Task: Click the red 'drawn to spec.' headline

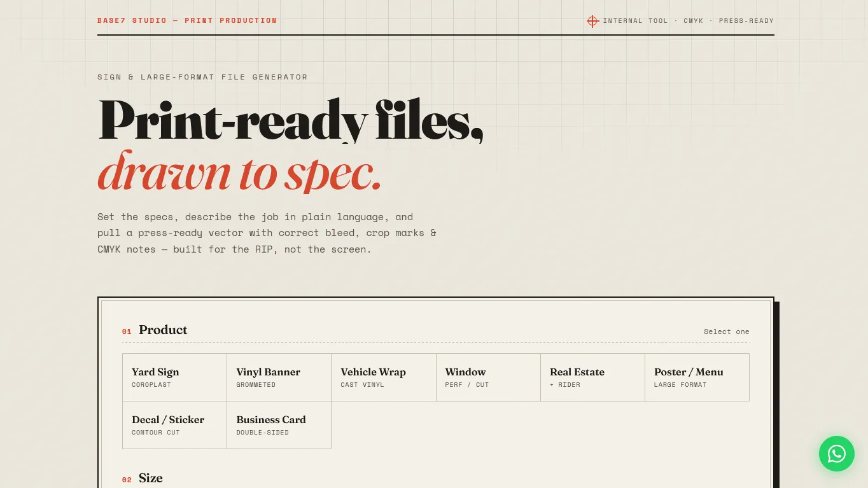Action: click(x=239, y=171)
